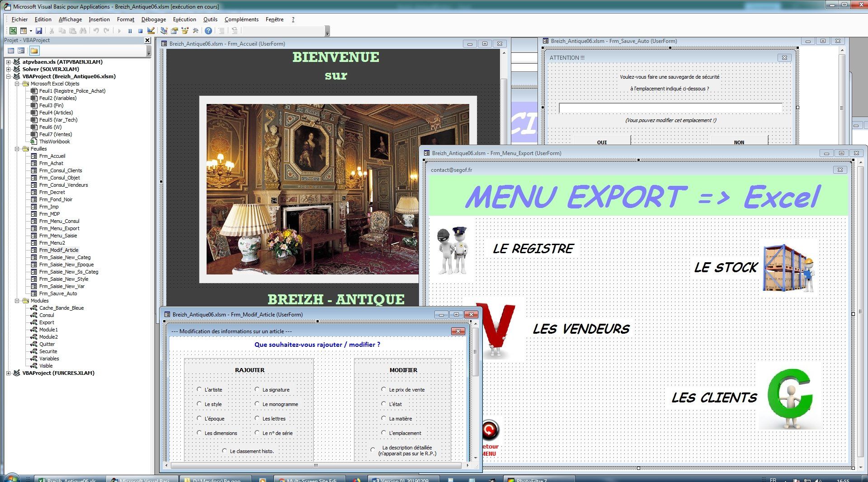Click the horizontal scrollbar of Frm_Modif_Article
The image size is (868, 482).
[x=316, y=465]
